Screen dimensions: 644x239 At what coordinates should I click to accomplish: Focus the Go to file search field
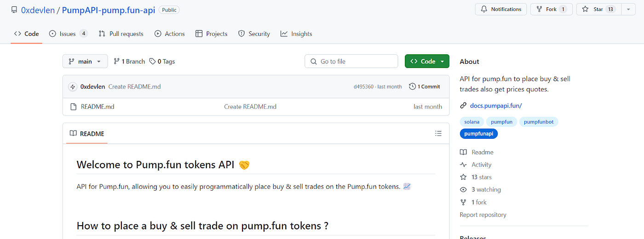coord(351,61)
